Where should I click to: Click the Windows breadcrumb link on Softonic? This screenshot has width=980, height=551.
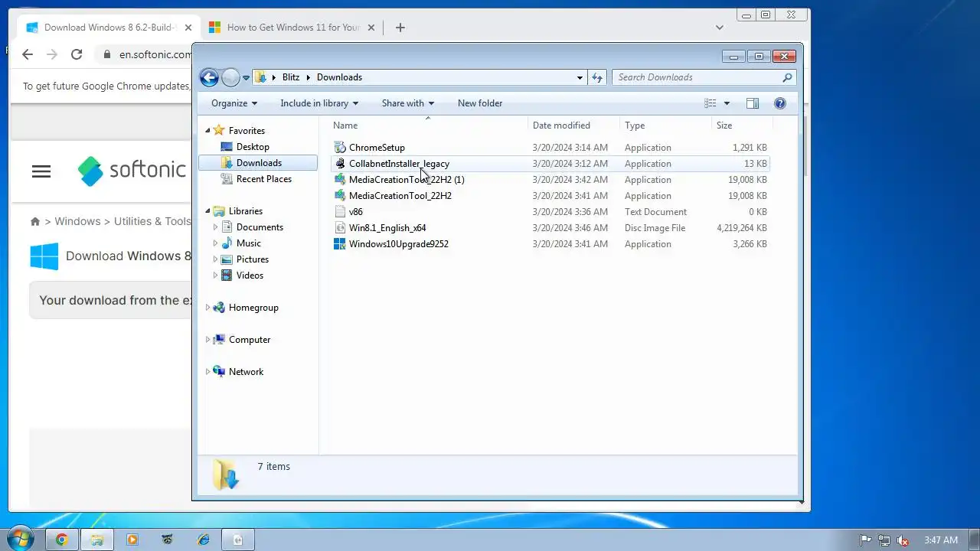tap(77, 221)
